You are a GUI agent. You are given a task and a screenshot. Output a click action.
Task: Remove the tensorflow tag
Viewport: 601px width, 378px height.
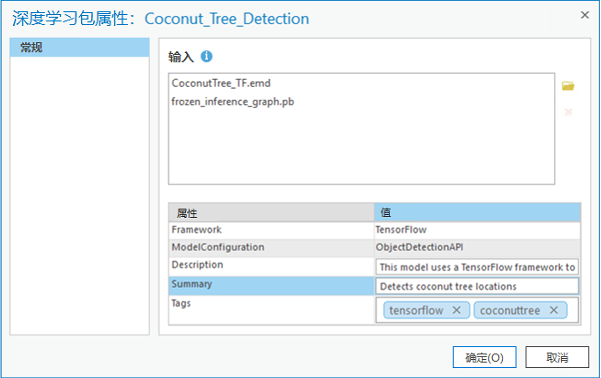coord(456,310)
